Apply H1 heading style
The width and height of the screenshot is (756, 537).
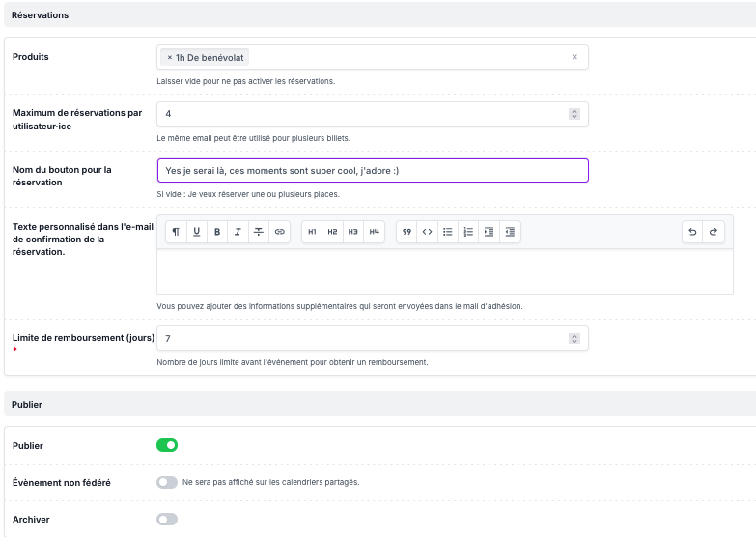312,232
